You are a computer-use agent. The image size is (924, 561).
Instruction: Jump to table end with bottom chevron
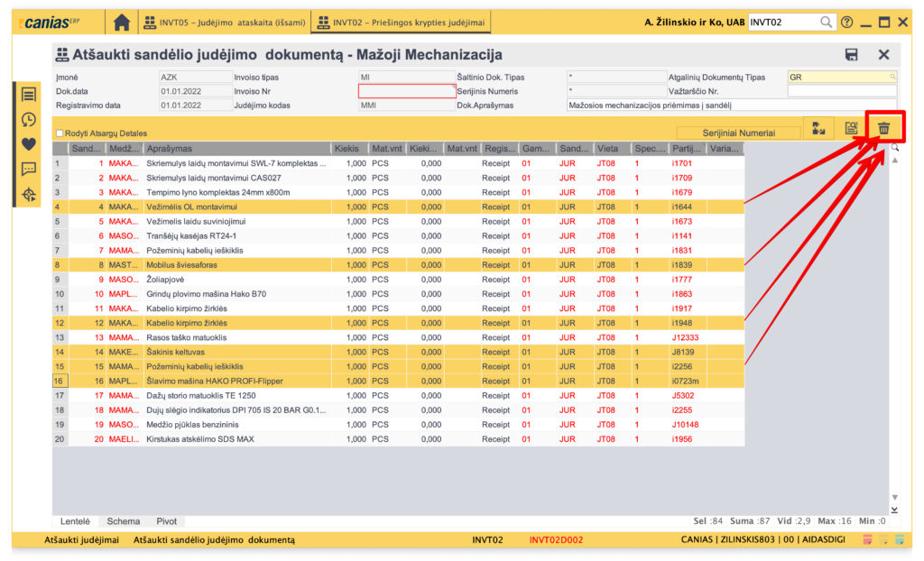[x=894, y=510]
